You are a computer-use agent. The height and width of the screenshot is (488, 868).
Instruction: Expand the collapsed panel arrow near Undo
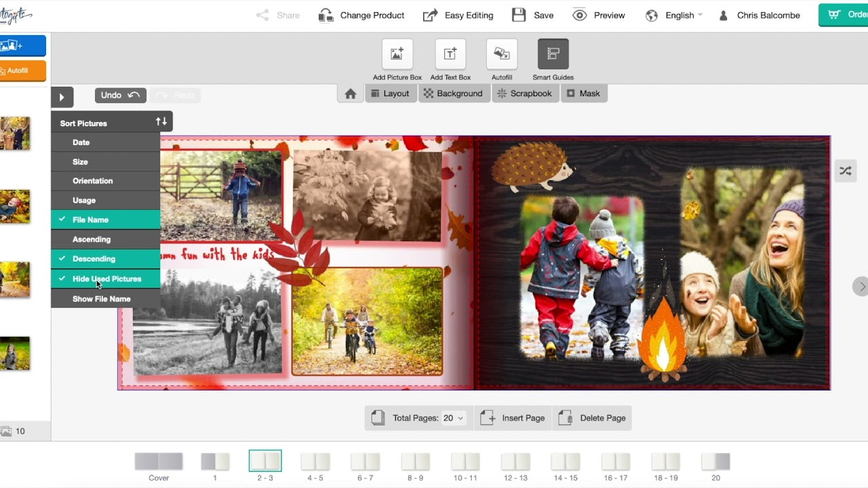coord(62,97)
